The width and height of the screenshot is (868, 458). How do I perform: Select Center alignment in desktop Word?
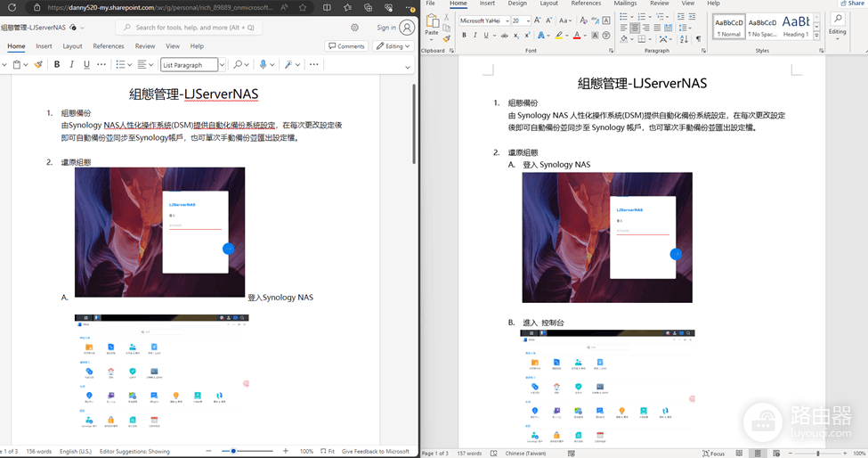point(635,28)
